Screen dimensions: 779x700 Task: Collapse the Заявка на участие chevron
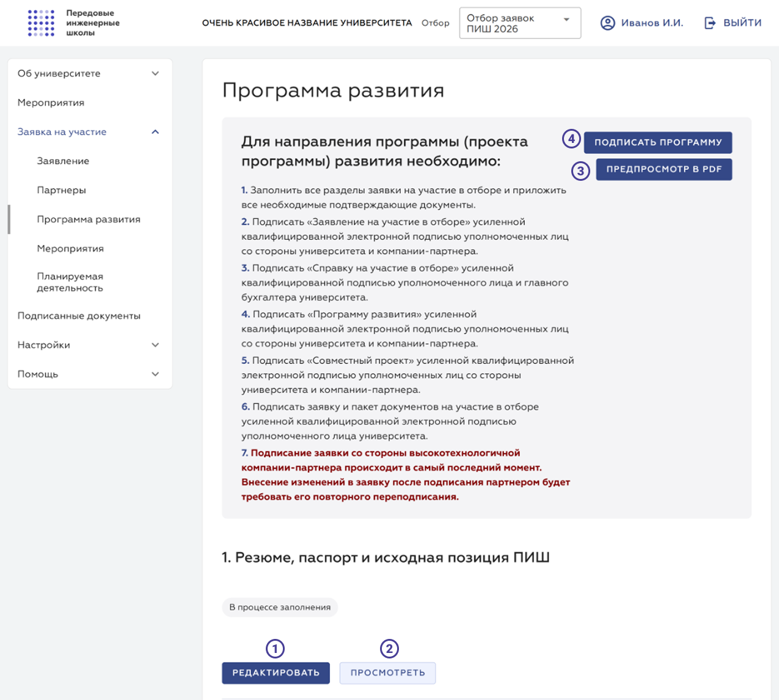155,132
